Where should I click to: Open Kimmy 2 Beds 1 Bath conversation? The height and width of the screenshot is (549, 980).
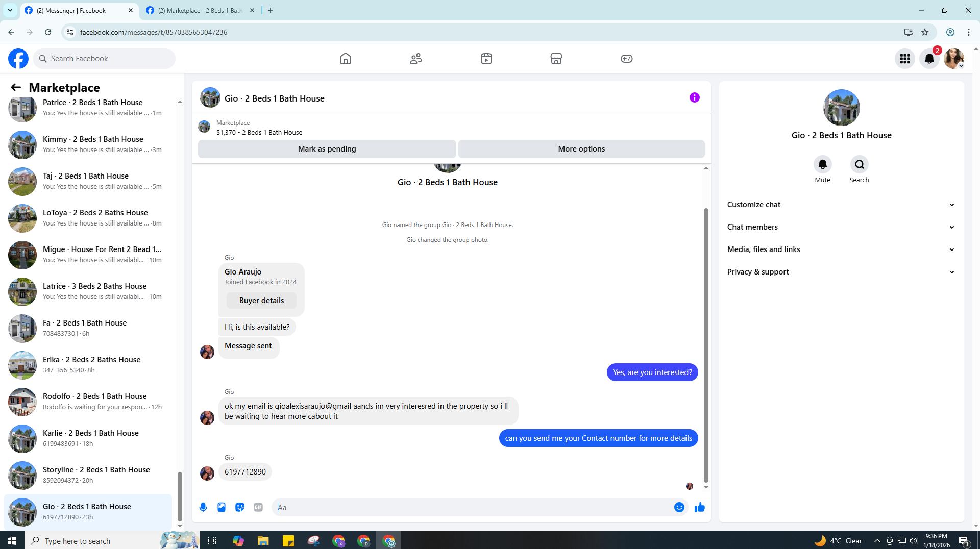pyautogui.click(x=88, y=144)
